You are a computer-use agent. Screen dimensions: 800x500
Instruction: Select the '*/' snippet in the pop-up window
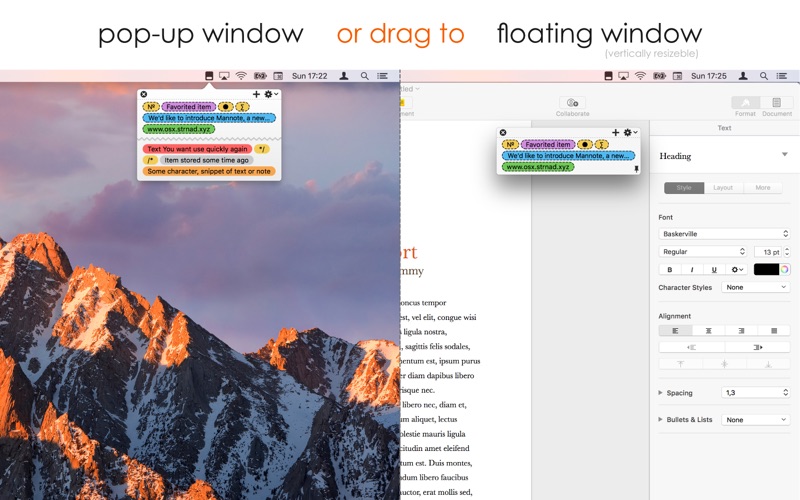(x=262, y=149)
